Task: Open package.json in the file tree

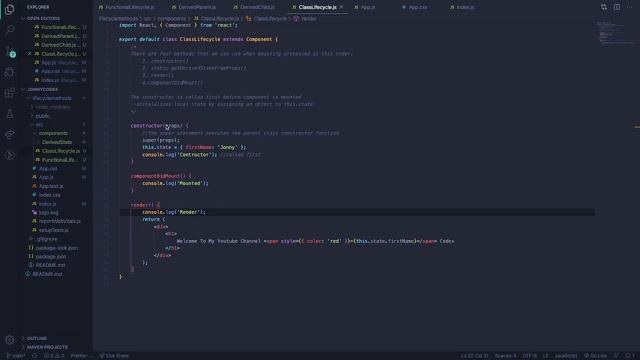Action: [x=51, y=257]
